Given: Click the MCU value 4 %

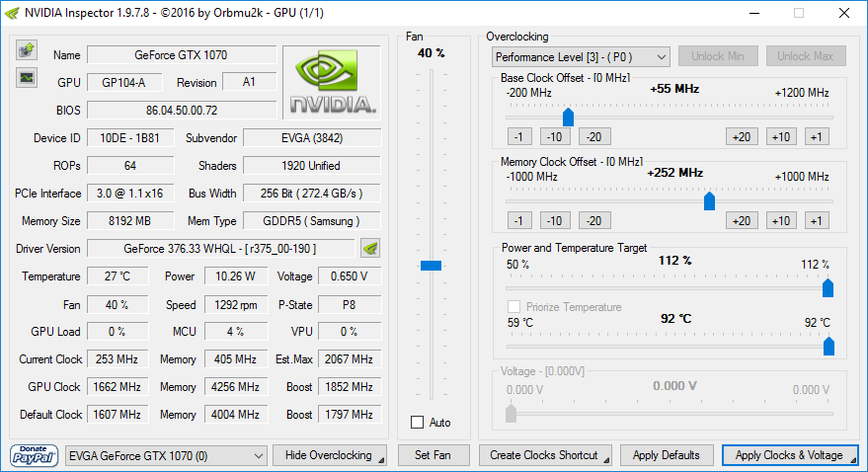Looking at the screenshot, I should (x=236, y=332).
